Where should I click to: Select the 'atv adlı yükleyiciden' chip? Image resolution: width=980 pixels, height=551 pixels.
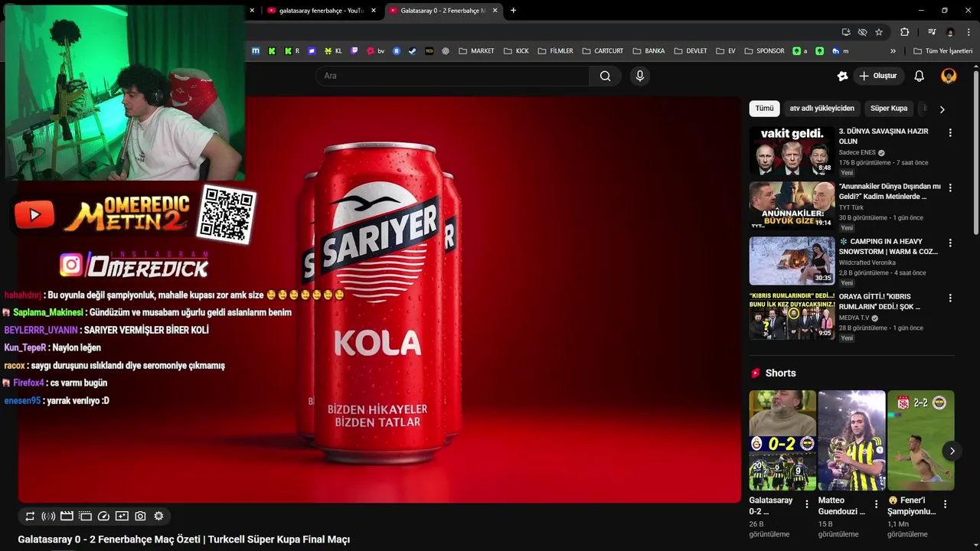tap(822, 109)
